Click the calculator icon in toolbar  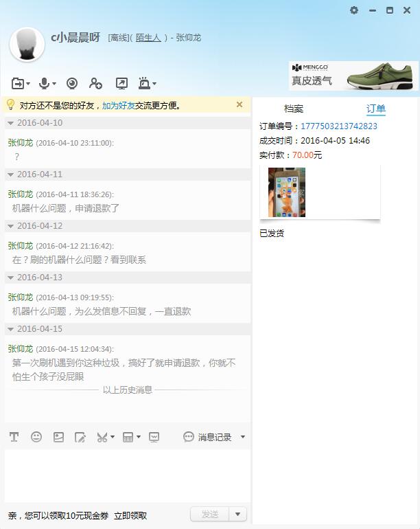point(128,437)
